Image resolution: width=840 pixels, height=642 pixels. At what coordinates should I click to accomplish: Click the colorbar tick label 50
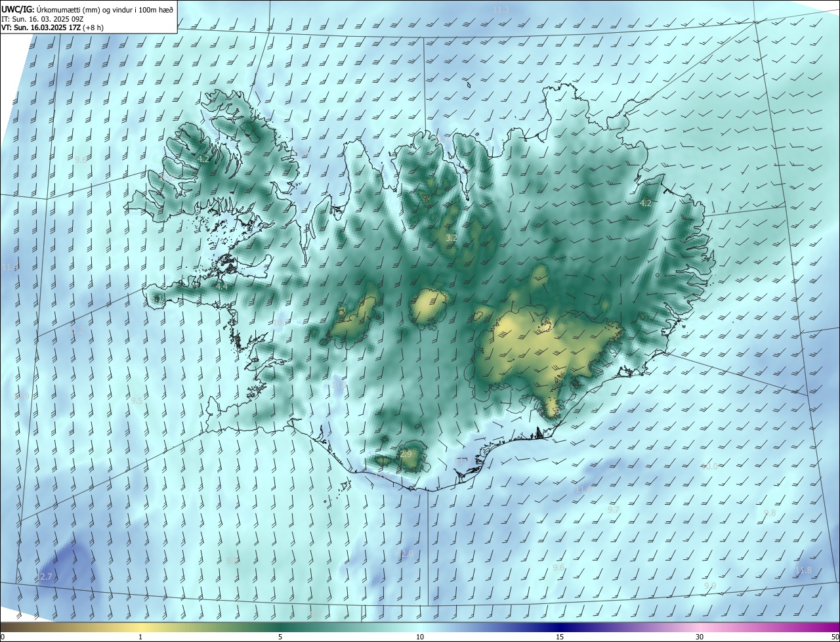coord(835,637)
